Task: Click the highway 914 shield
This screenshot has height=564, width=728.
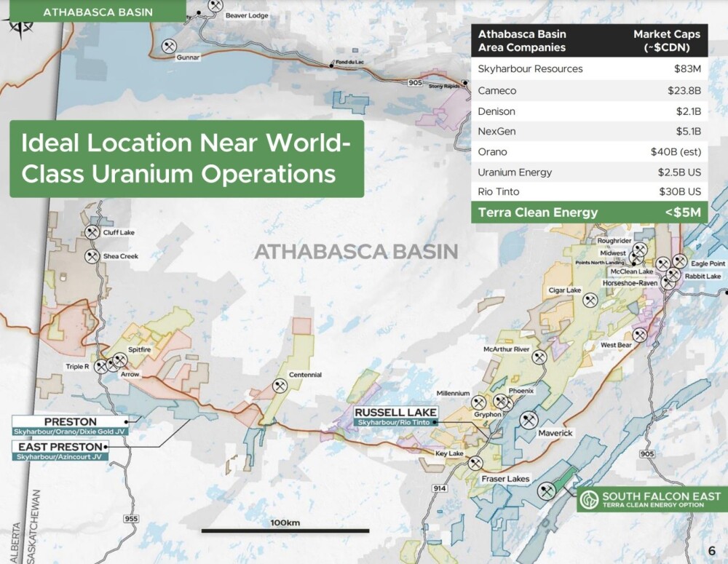Action: pos(439,488)
